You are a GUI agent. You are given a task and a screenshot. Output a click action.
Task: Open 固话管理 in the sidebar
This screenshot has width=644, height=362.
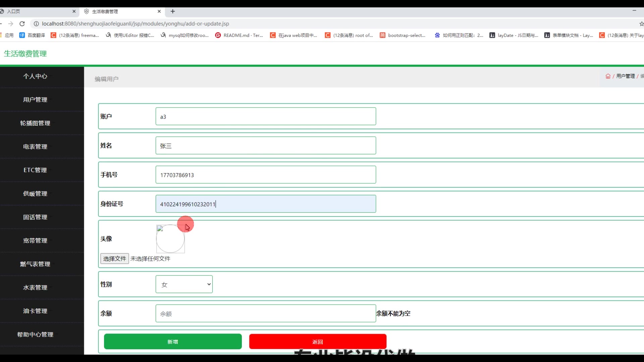pyautogui.click(x=35, y=217)
